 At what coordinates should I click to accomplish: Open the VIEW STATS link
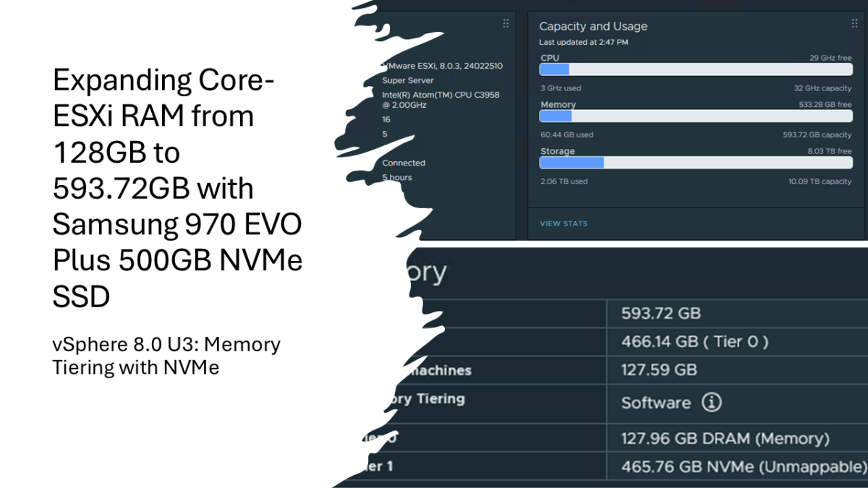(563, 223)
